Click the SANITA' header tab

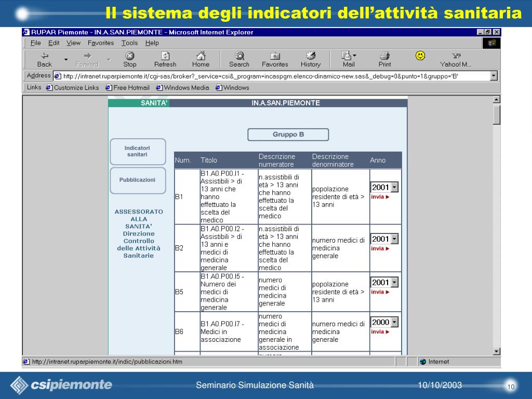[139, 103]
